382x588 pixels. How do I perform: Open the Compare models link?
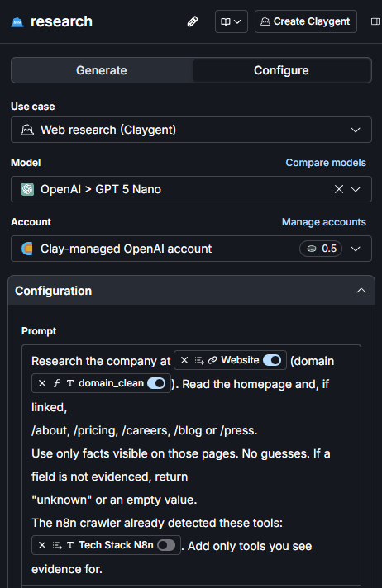(x=326, y=163)
